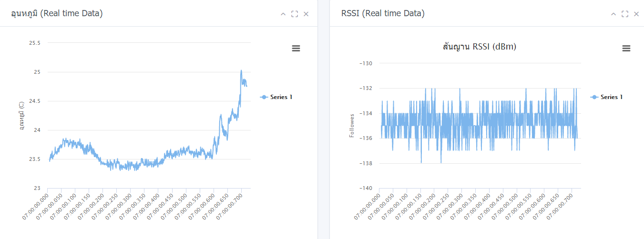644x239 pixels.
Task: Click the temperature peak near 25 degrees
Action: 241,71
